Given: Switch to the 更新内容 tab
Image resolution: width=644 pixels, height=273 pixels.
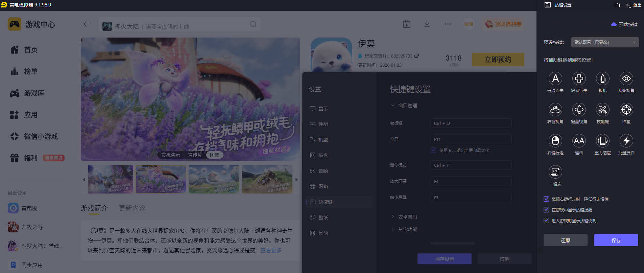Looking at the screenshot, I should 132,208.
